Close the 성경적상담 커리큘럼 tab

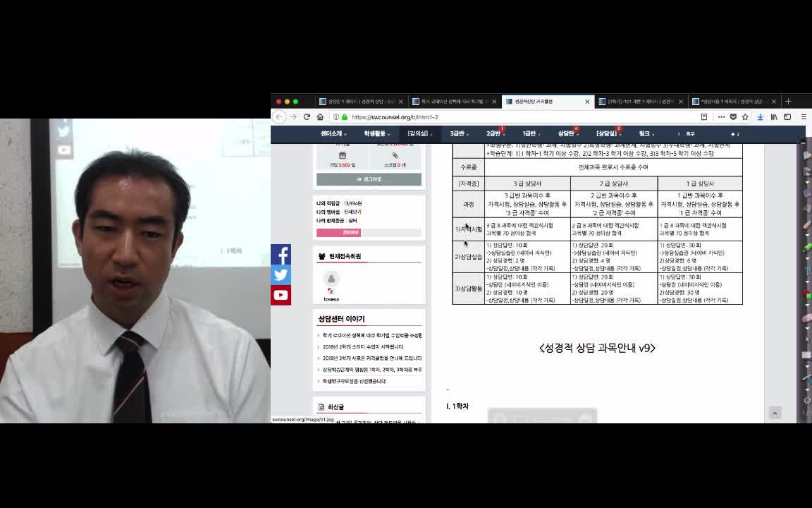click(587, 102)
